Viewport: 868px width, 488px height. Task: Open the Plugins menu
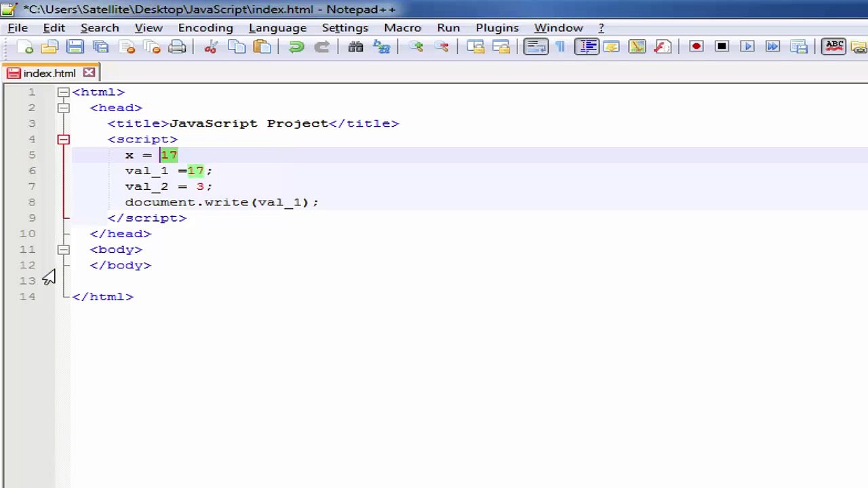point(497,28)
